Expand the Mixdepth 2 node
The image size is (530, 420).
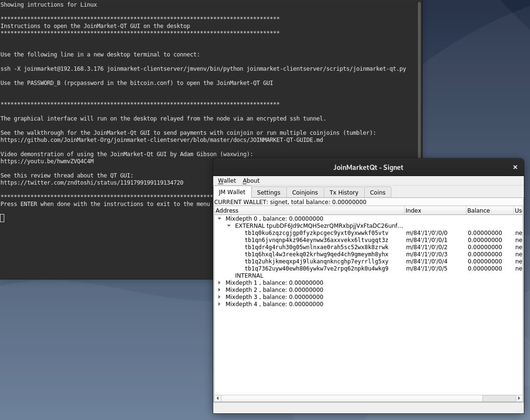point(219,289)
